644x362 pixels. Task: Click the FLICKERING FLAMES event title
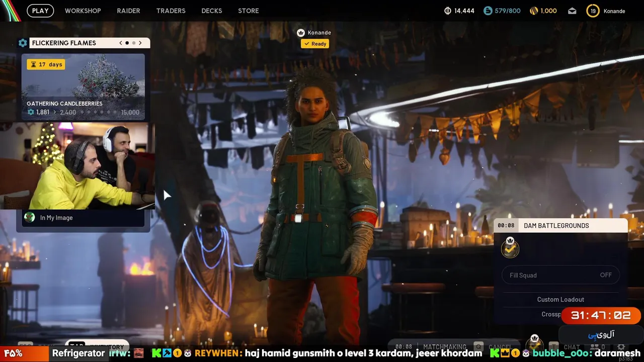[x=64, y=43]
